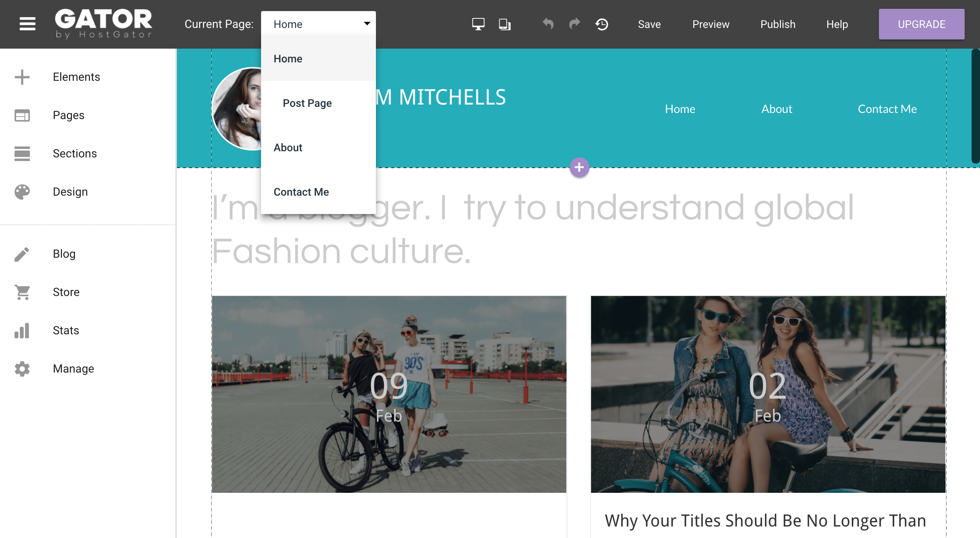Viewport: 980px width, 538px height.
Task: Open the Design palette icon
Action: tap(22, 192)
